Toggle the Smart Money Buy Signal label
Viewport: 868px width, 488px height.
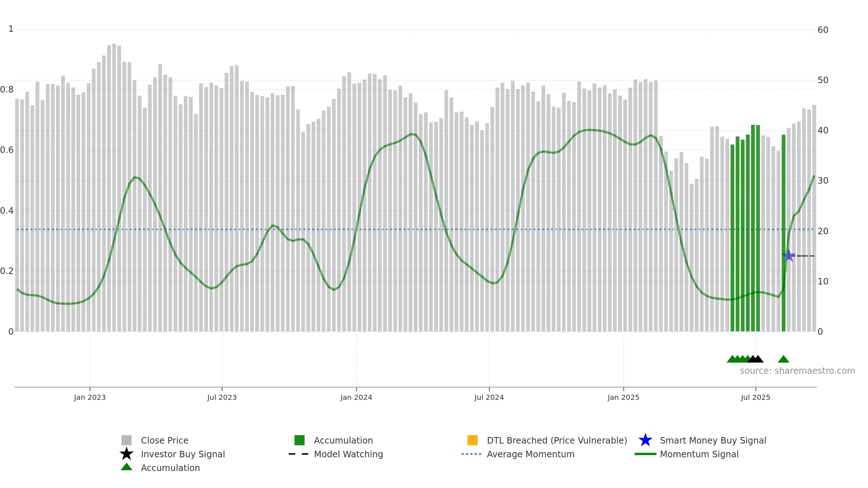[x=713, y=440]
